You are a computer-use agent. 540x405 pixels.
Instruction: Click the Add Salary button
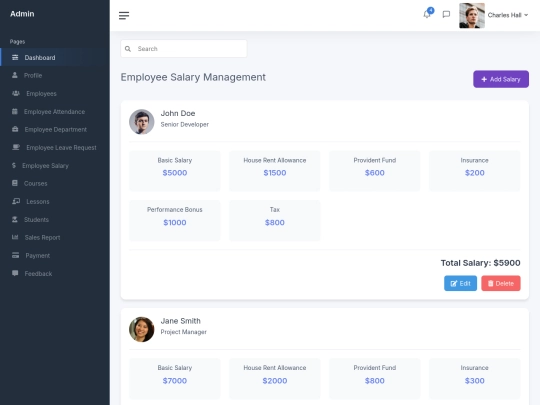pyautogui.click(x=501, y=79)
